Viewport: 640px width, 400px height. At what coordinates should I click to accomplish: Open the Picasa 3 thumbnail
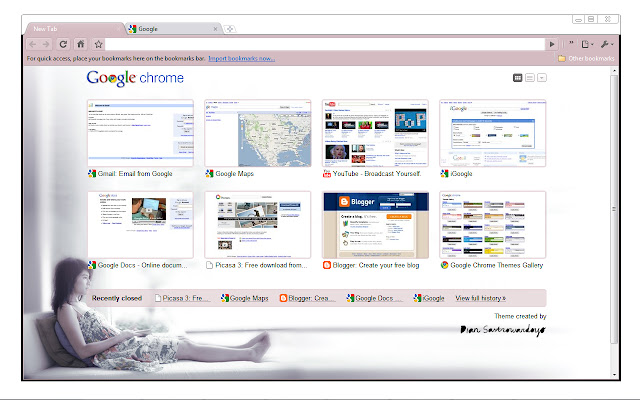pos(258,224)
